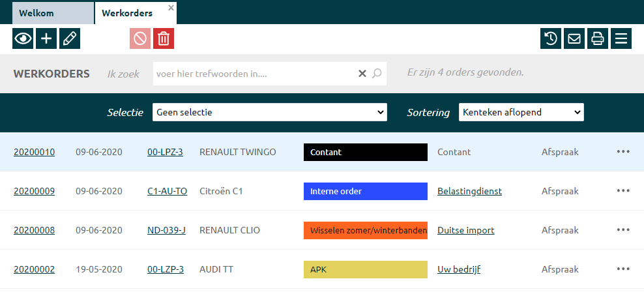Click the pencil edit icon

click(70, 38)
